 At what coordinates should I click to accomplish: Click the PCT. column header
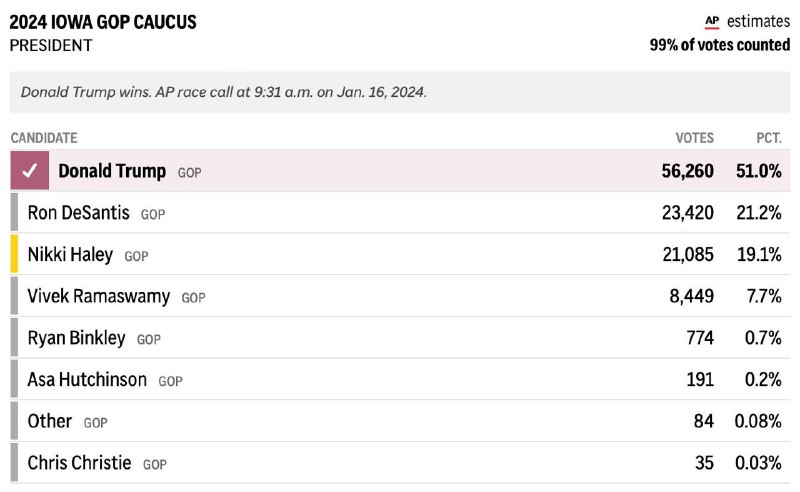pos(768,138)
